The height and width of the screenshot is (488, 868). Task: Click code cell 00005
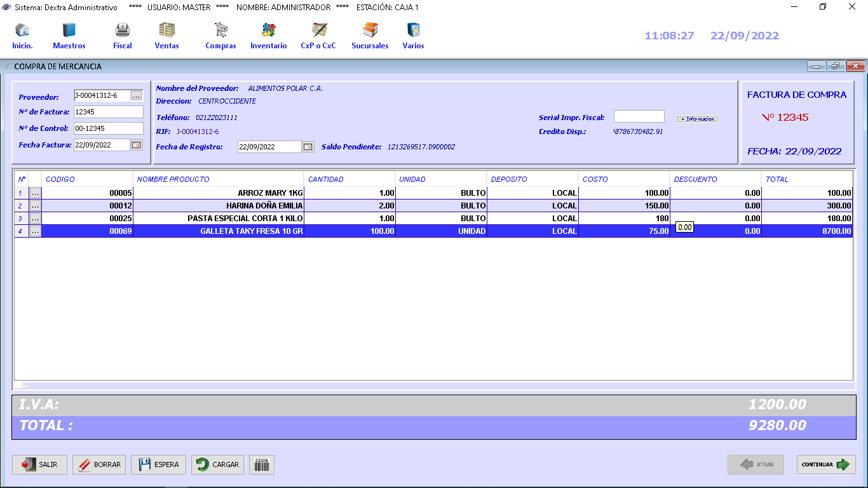tap(87, 193)
